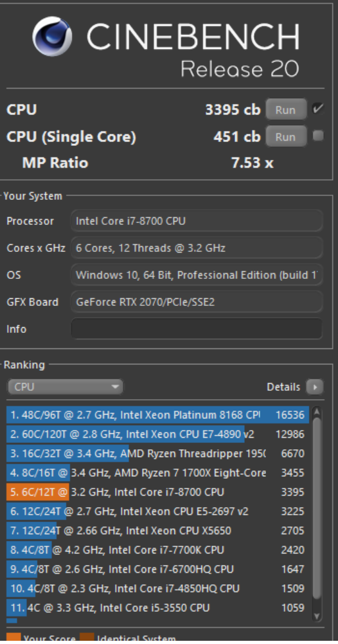This screenshot has width=338, height=644.
Task: Select the Ryzen Threadripper ranking row
Action: [x=157, y=453]
